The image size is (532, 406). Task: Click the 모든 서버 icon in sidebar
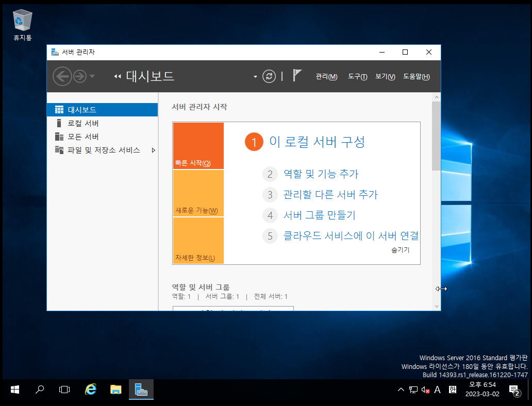pyautogui.click(x=59, y=137)
